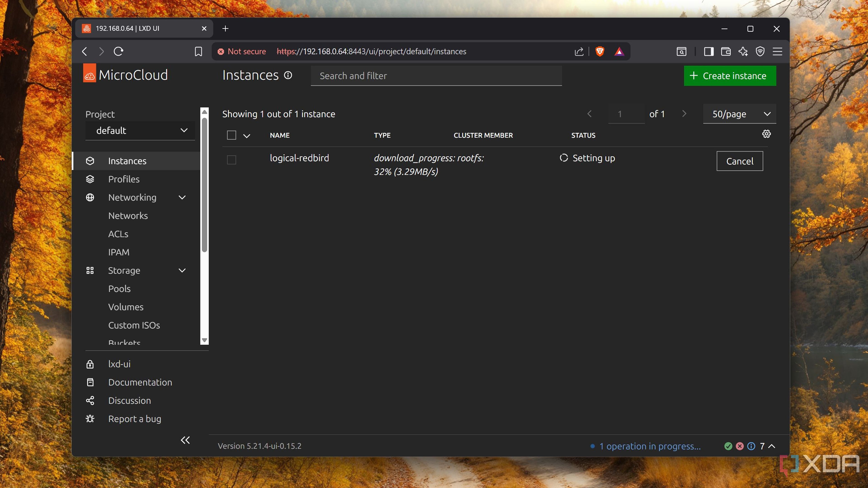Collapse the Storage section
The width and height of the screenshot is (868, 488).
click(182, 270)
